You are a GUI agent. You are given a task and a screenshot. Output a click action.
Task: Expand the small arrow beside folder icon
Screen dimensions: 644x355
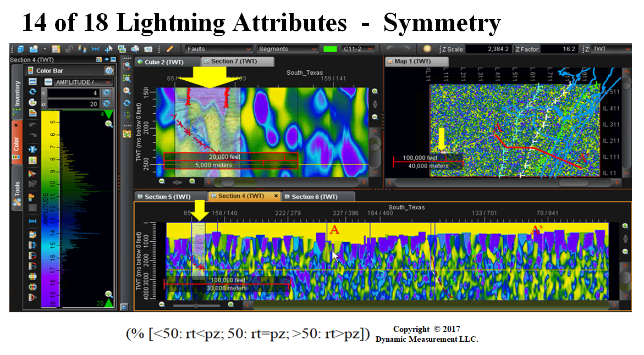tap(45, 49)
